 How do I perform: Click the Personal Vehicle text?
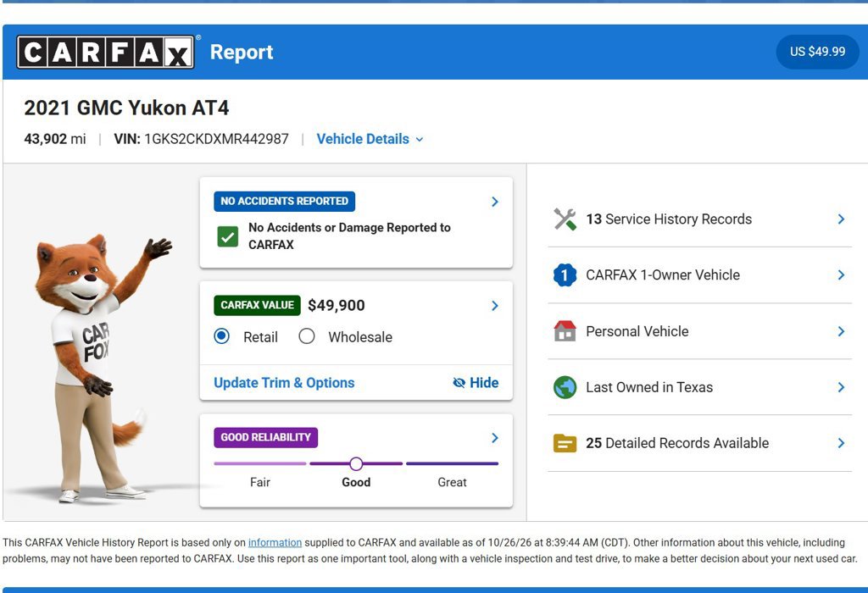click(x=637, y=331)
